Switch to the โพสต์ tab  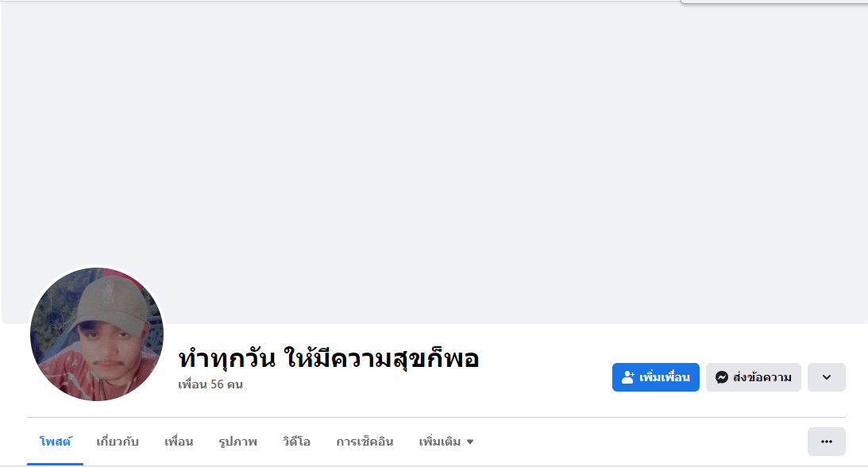pos(55,442)
